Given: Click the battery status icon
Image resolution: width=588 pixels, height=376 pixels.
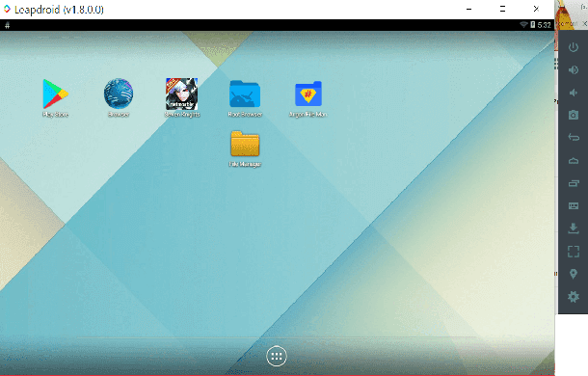Looking at the screenshot, I should click(x=532, y=25).
